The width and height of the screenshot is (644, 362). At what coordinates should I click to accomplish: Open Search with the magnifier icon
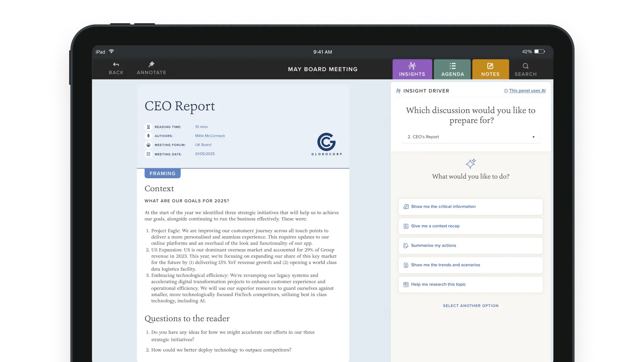(525, 66)
